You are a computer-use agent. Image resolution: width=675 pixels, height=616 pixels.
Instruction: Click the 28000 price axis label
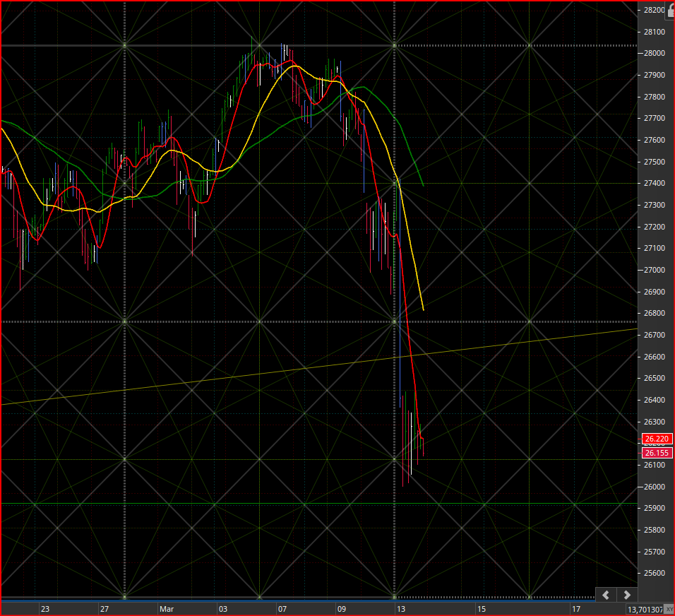655,53
